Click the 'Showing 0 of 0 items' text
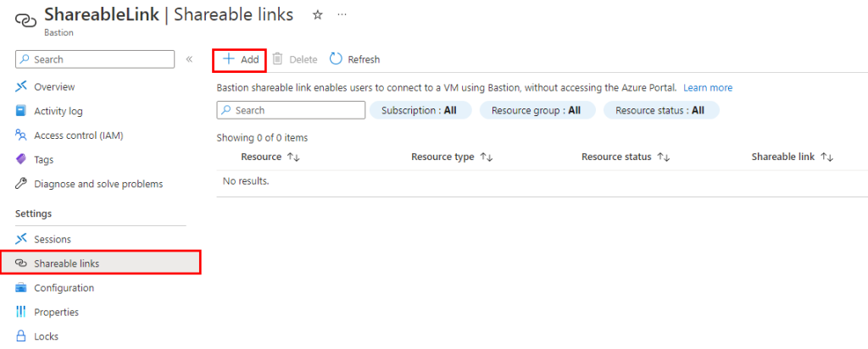This screenshot has width=868, height=349. click(x=262, y=138)
